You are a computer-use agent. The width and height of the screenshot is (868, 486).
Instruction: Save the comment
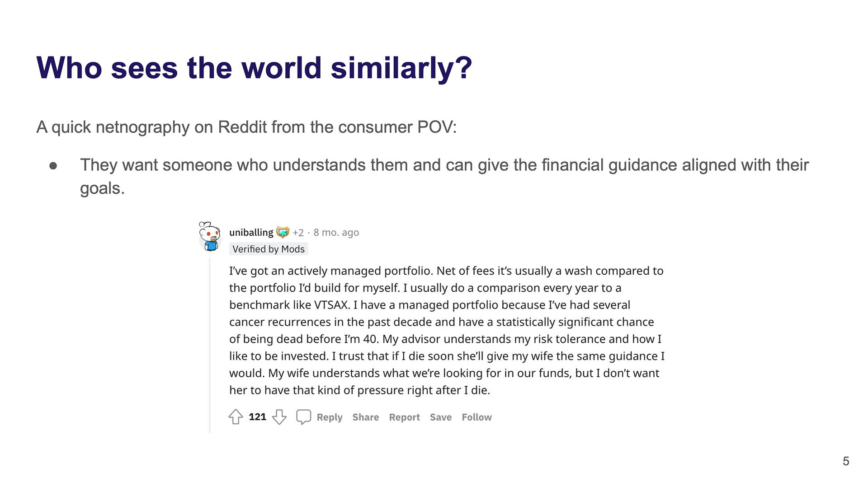pyautogui.click(x=441, y=417)
